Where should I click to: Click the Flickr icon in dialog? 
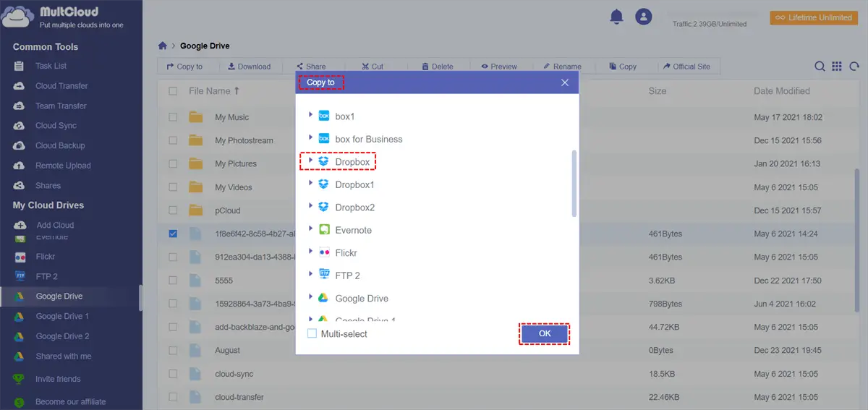coord(324,252)
